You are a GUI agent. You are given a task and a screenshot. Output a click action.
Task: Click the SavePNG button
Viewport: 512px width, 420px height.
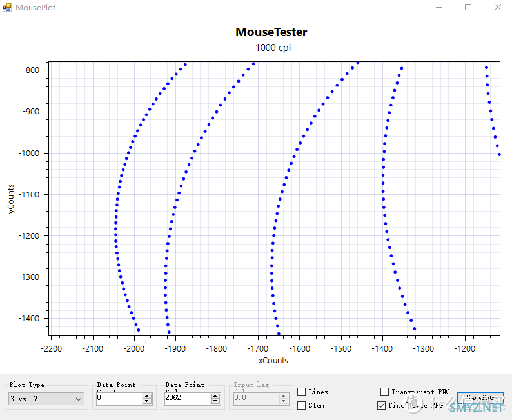click(480, 398)
